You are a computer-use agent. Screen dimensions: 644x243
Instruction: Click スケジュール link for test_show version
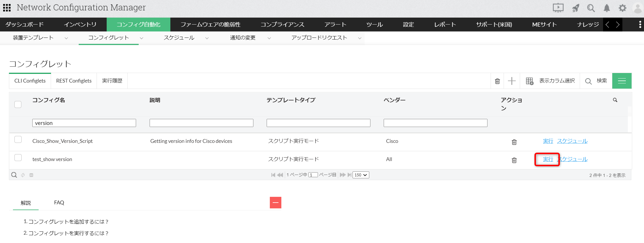pos(572,159)
